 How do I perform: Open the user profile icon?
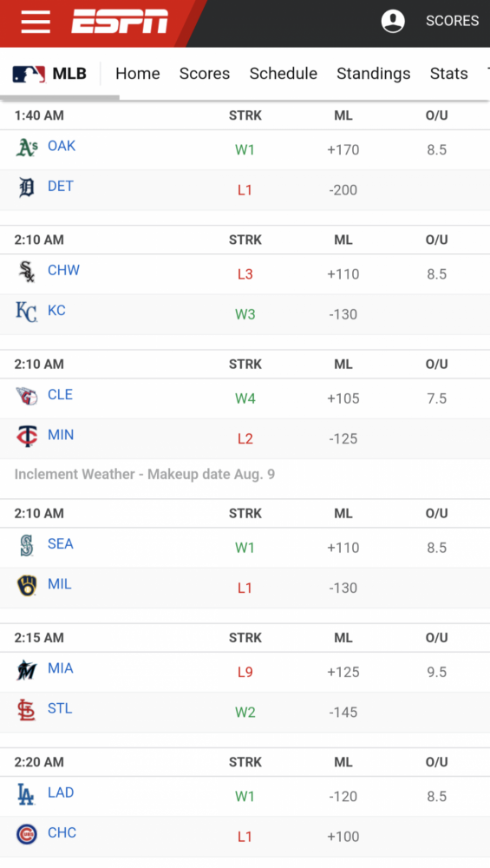click(393, 21)
